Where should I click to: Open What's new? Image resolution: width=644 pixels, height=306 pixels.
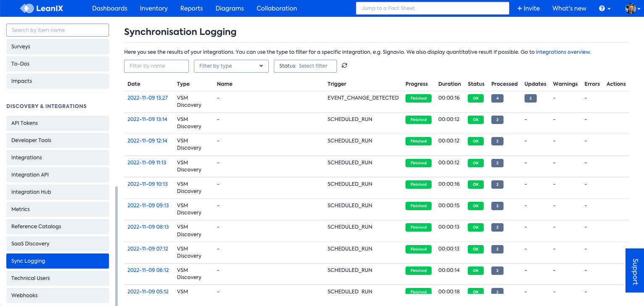[569, 8]
